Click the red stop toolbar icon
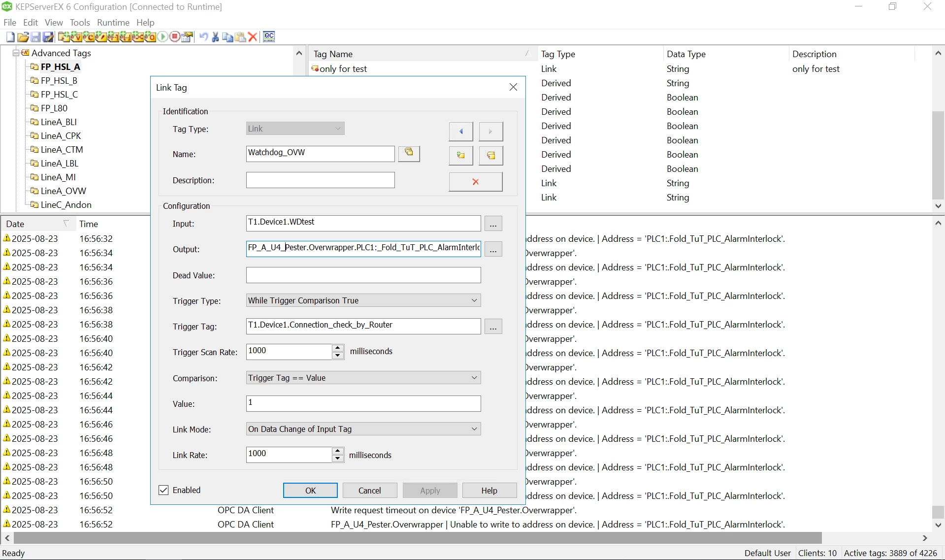The width and height of the screenshot is (945, 560). [x=175, y=37]
